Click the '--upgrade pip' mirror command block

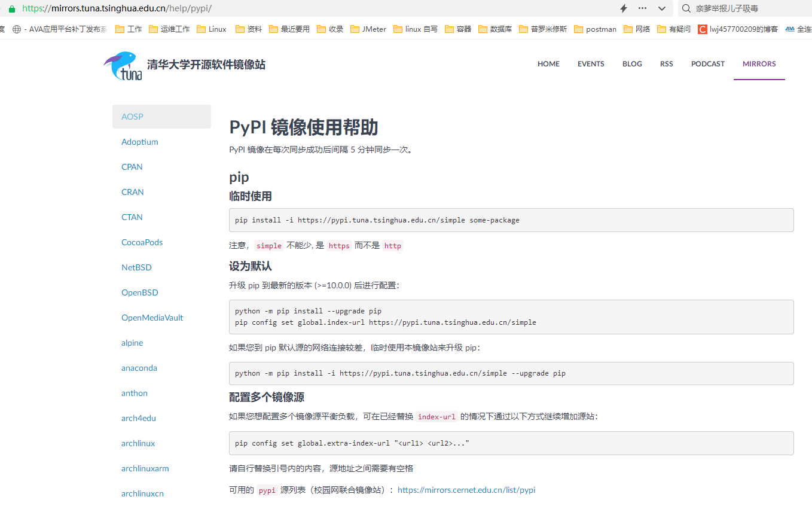pyautogui.click(x=511, y=373)
